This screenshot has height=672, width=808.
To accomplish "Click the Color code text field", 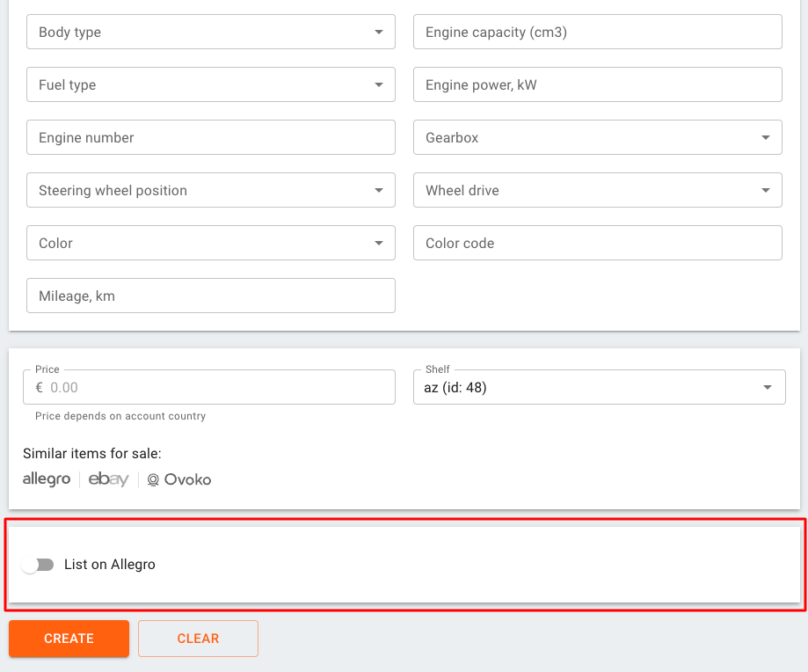I will tap(598, 243).
